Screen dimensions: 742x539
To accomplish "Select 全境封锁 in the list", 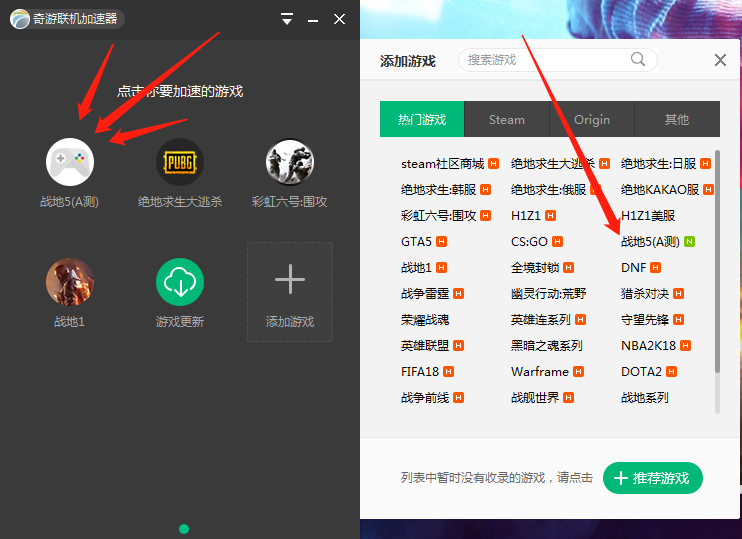I will coord(535,268).
